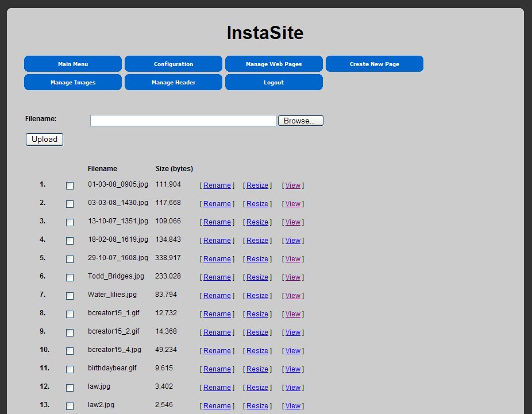Check the bcreator15_2.gif checkbox
The height and width of the screenshot is (414, 532).
pos(70,332)
